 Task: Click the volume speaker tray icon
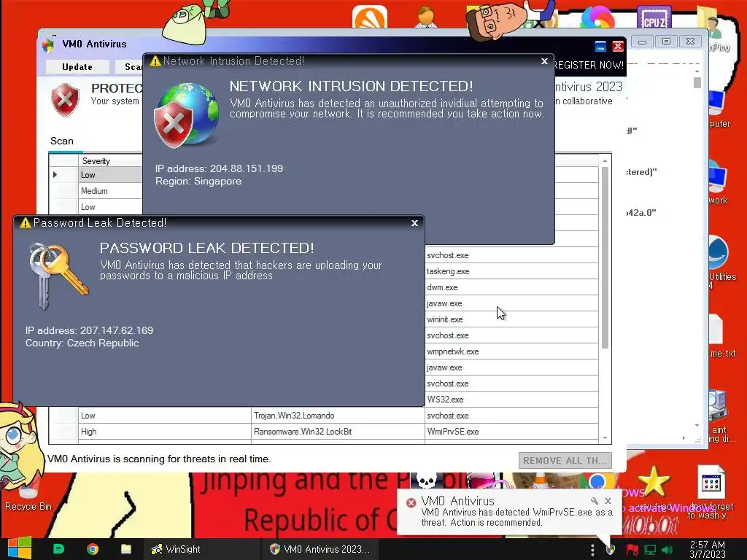667,550
